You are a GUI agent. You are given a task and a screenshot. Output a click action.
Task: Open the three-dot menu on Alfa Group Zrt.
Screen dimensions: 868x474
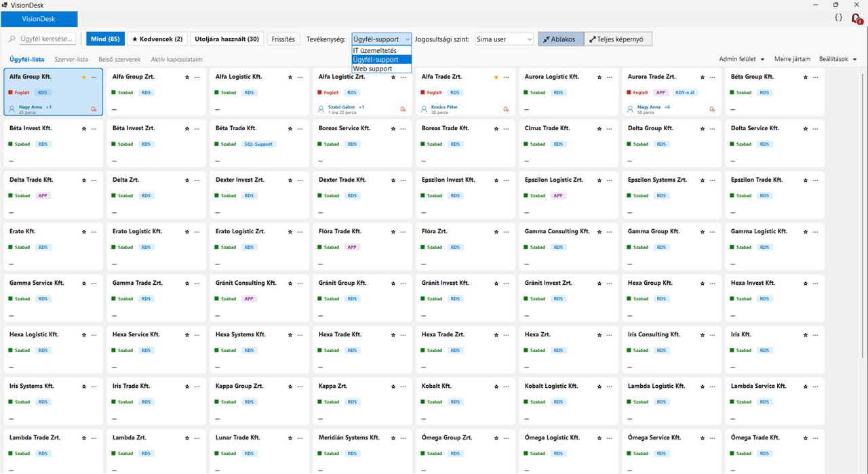pos(197,77)
